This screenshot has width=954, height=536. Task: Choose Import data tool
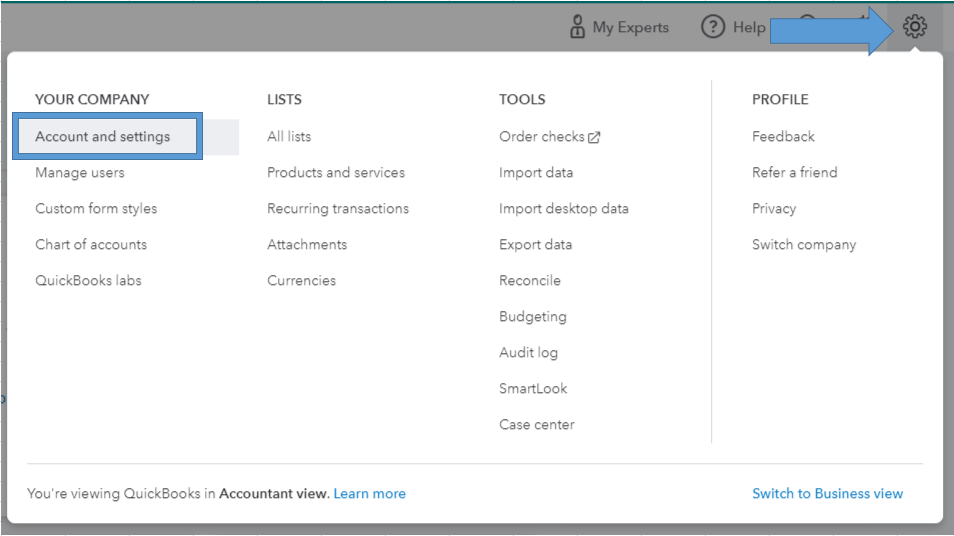click(536, 173)
